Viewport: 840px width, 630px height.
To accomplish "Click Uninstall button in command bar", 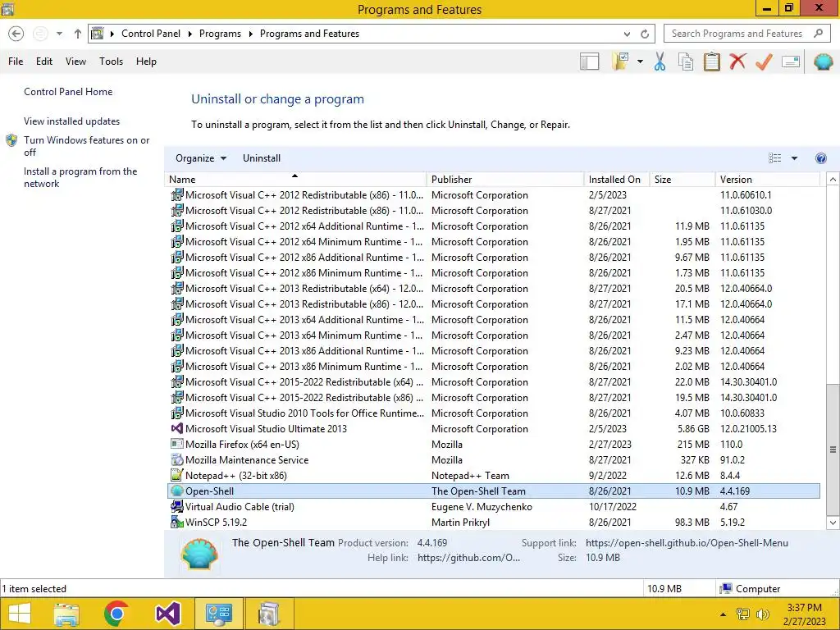I will (x=262, y=158).
